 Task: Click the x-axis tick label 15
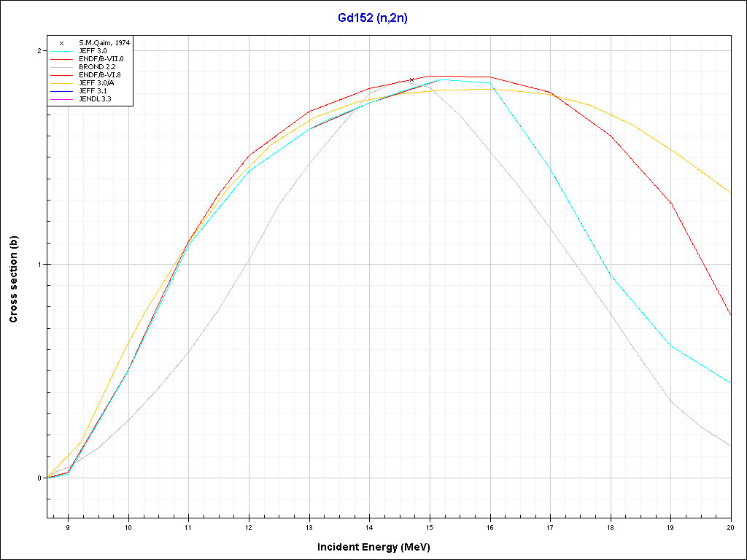(x=429, y=527)
